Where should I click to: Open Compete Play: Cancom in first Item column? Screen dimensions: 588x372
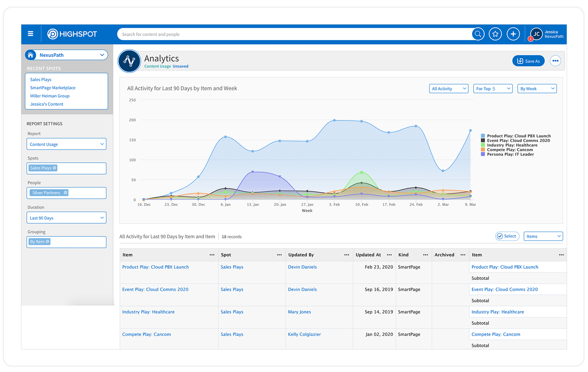click(146, 334)
